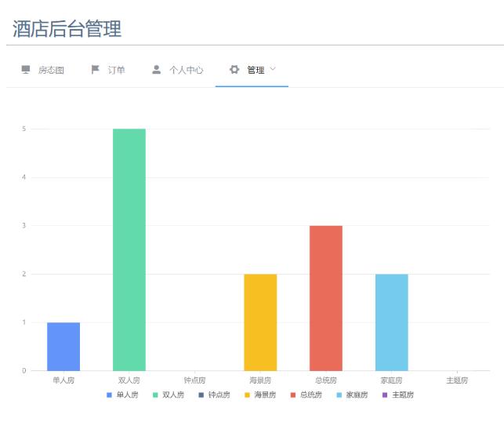The image size is (504, 426).
Task: Click the 单人房 x-axis label
Action: tap(63, 380)
